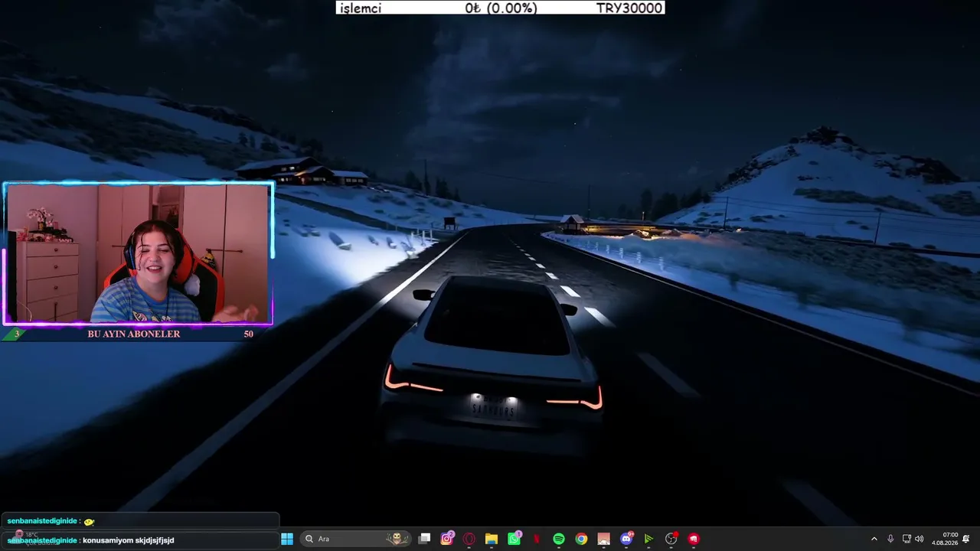Open the clock and calendar showing 07:00
980x551 pixels.
[x=945, y=539]
